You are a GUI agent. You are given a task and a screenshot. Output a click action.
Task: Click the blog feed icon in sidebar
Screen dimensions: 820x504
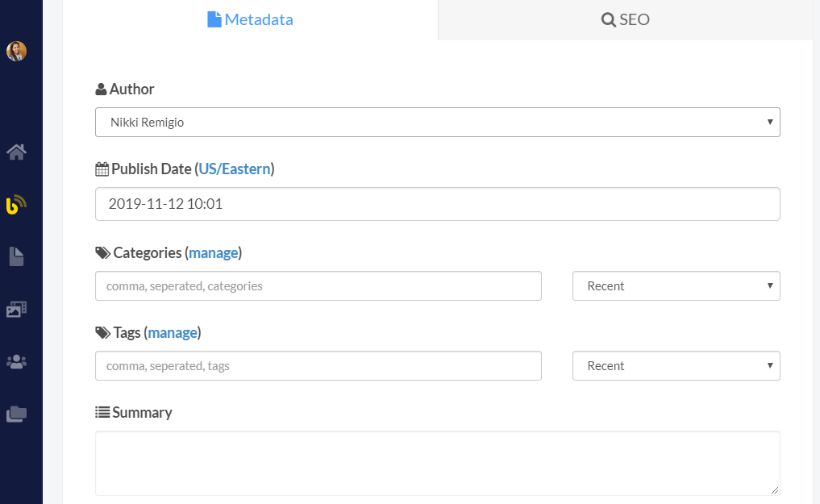point(17,205)
